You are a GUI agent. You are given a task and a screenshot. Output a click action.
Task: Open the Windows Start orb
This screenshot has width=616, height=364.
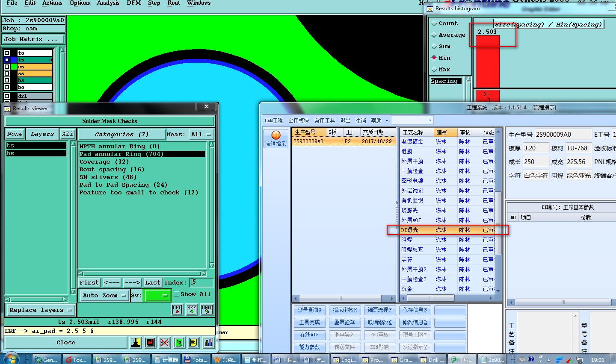(10, 359)
